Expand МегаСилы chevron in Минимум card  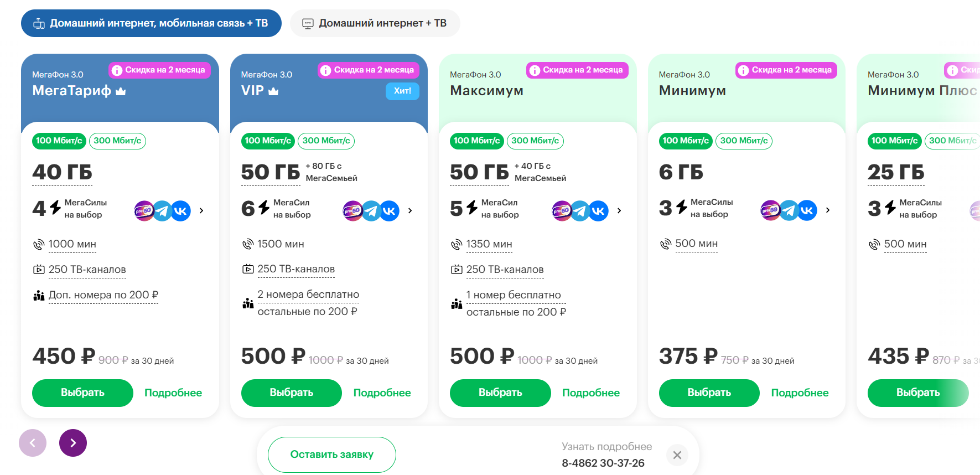point(828,210)
